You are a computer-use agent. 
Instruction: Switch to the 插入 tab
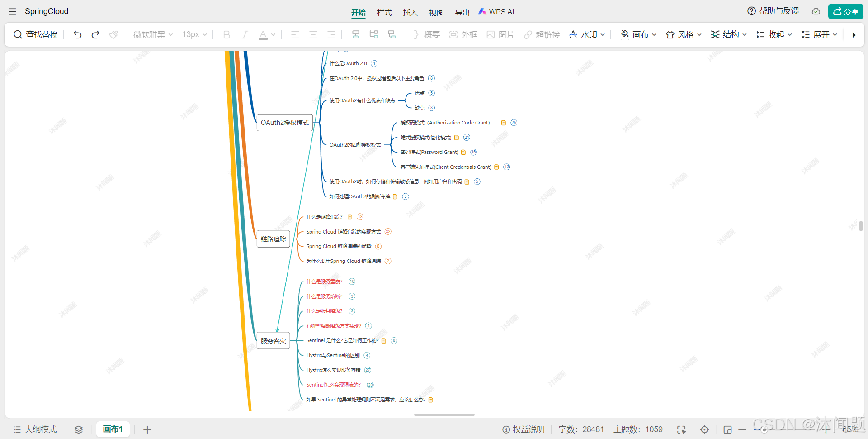tap(410, 12)
